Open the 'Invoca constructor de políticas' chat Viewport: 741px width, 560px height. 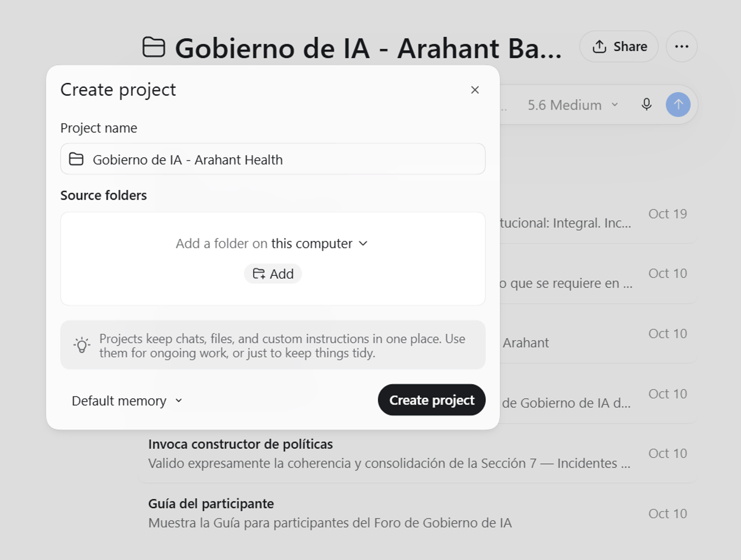[x=418, y=453]
